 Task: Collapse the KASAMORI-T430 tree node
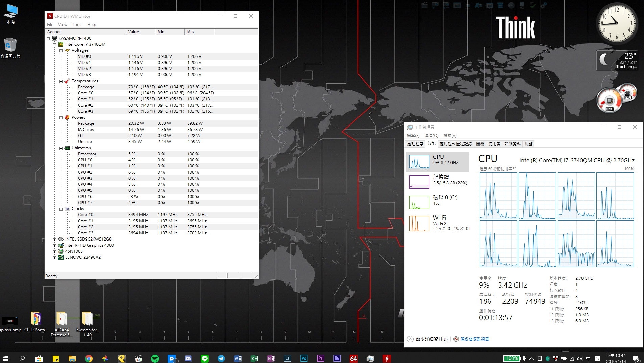[48, 38]
